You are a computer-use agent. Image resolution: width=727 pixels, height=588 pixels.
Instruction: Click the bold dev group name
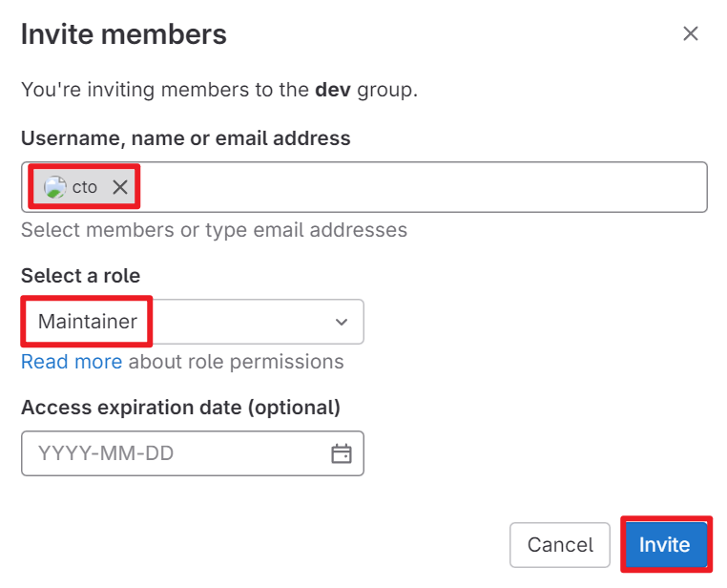(x=333, y=90)
